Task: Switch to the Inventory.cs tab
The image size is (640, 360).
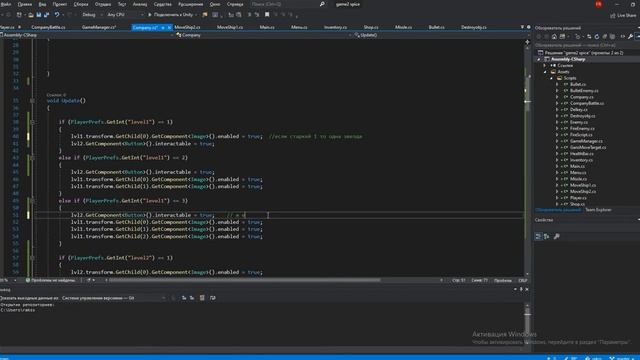Action: [336, 27]
